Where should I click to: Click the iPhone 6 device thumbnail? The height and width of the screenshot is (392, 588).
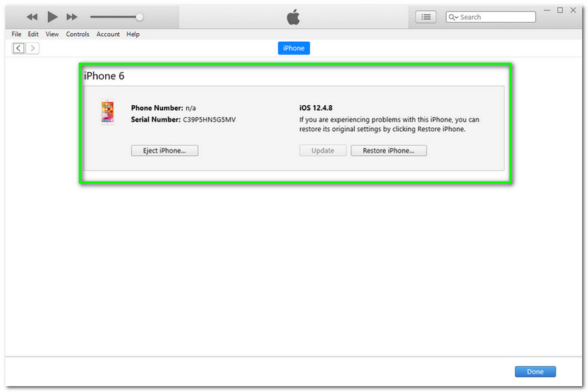pos(107,112)
